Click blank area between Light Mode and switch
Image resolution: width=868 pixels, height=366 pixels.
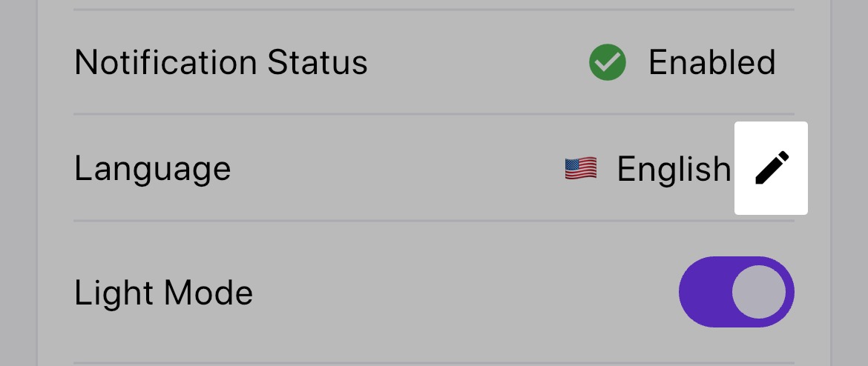[x=466, y=292]
